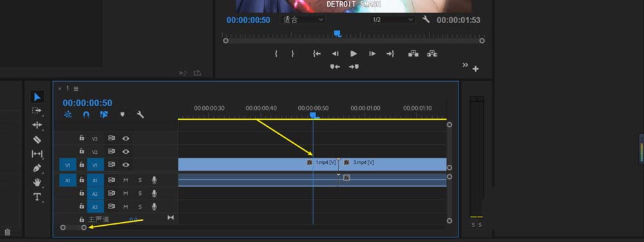The image size is (644, 242).
Task: Click the timeline timecode 00:00:00:50
Action: [88, 103]
